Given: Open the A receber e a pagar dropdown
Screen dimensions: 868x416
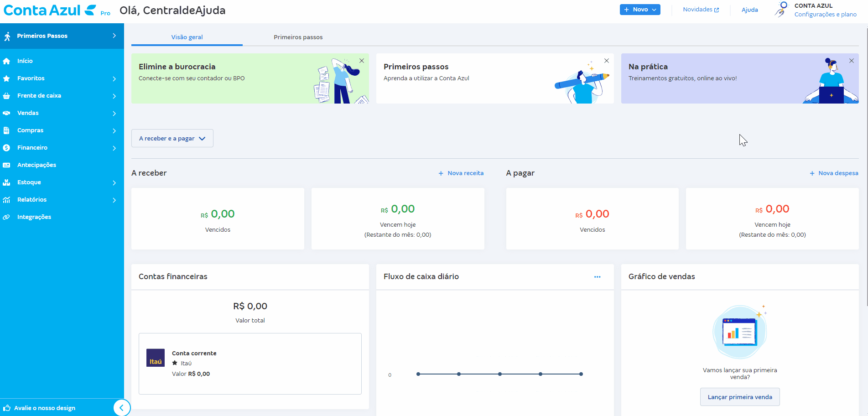Looking at the screenshot, I should [x=172, y=138].
